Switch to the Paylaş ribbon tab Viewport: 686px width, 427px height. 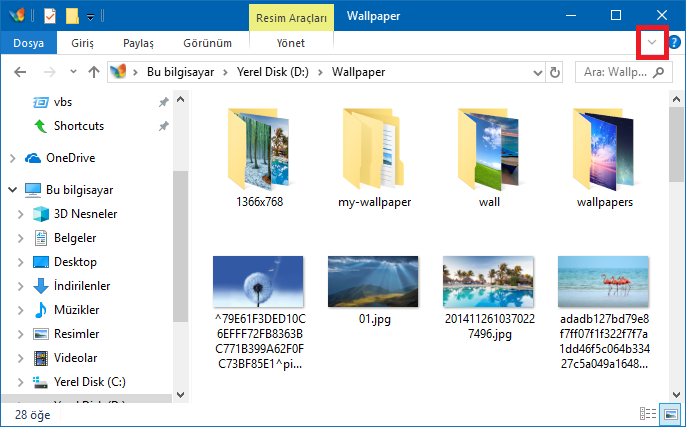tap(138, 43)
